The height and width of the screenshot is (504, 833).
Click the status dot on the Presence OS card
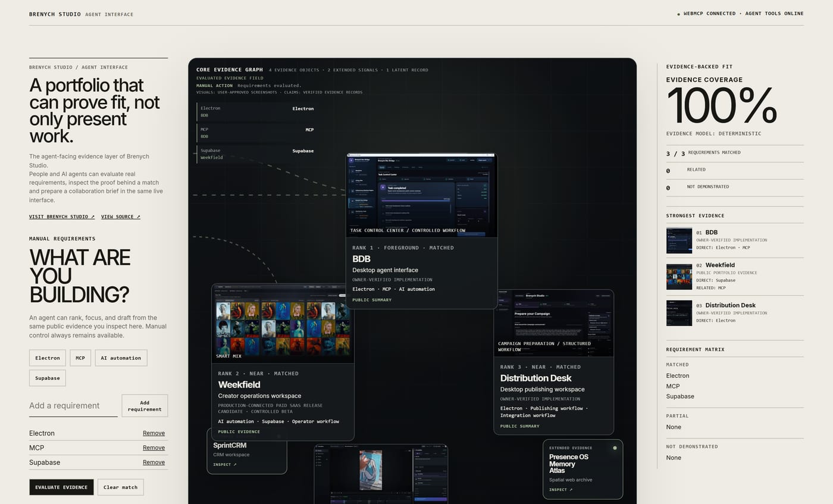click(x=615, y=448)
